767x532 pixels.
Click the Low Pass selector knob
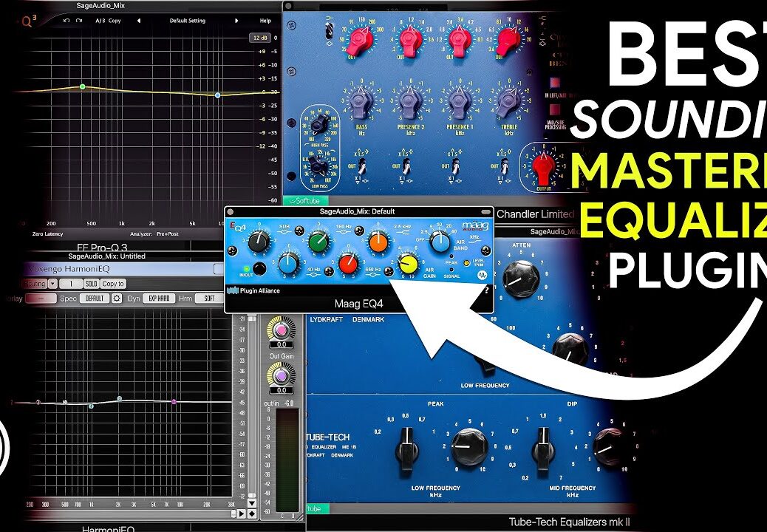pyautogui.click(x=318, y=167)
